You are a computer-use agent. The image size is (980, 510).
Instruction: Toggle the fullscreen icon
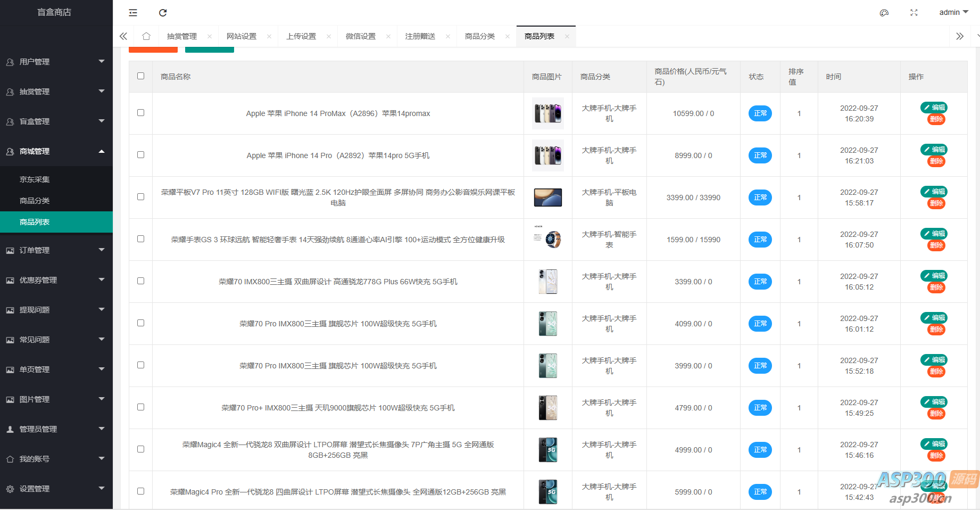click(x=914, y=13)
